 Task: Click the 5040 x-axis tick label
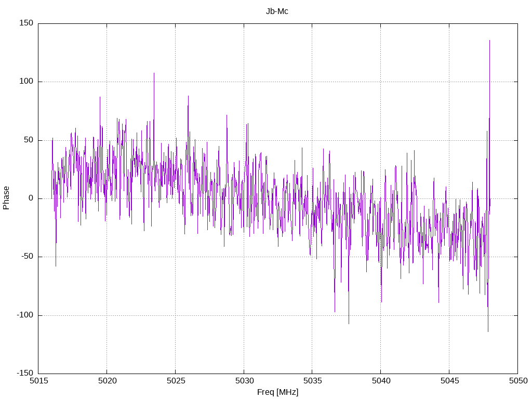tap(381, 381)
